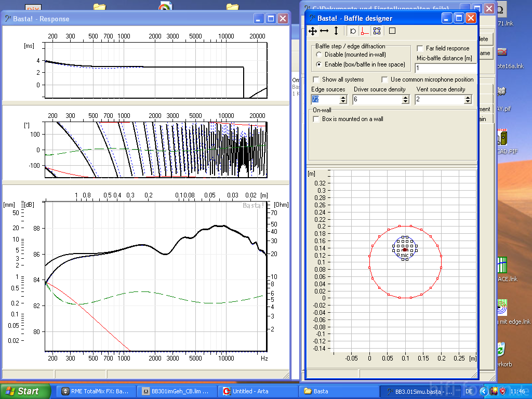532x399 pixels.
Task: Adjust Vent source density spinner
Action: tap(468, 99)
